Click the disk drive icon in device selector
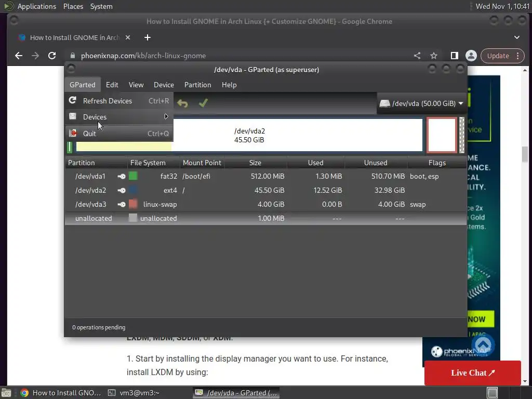 pos(384,103)
